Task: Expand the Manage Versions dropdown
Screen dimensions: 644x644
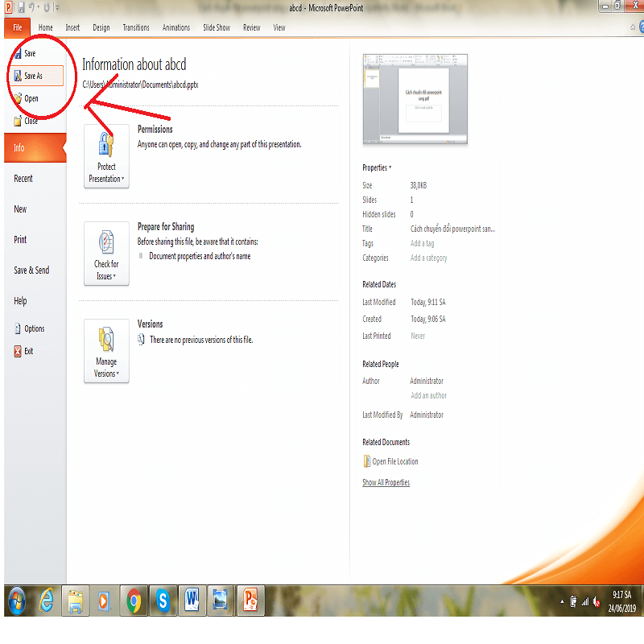Action: 106,351
